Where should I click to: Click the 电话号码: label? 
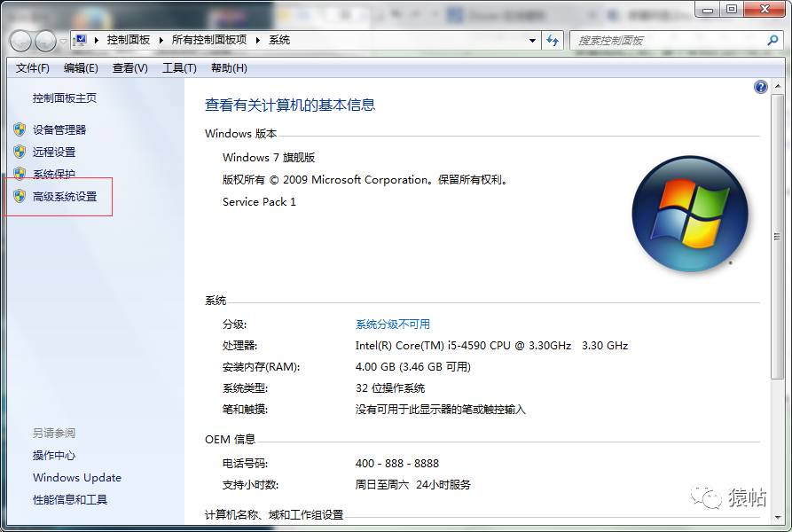click(x=245, y=464)
